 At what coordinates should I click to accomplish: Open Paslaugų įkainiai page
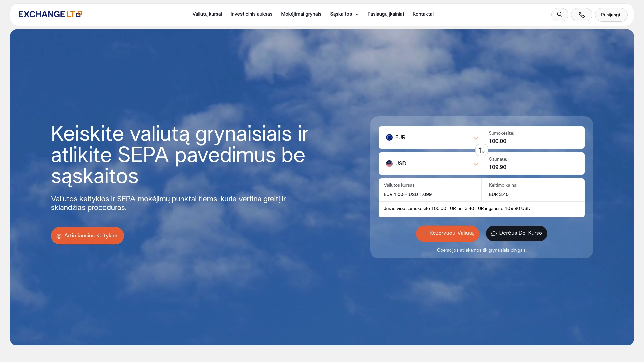tap(385, 14)
